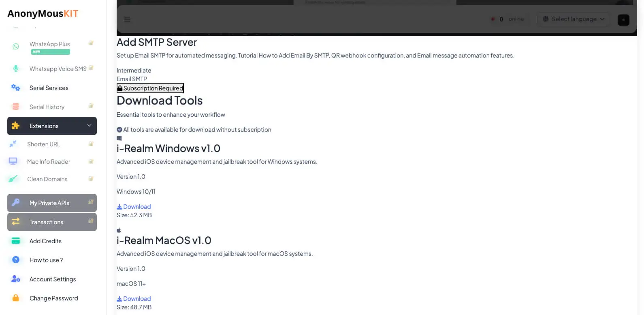Click the i-Realm MacOS v1.0 title
The image size is (644, 315).
[x=164, y=240]
